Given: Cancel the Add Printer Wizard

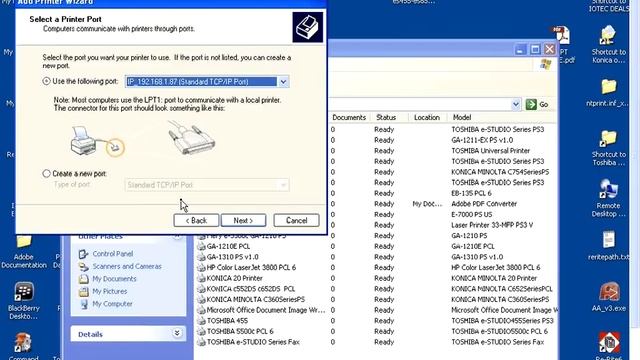Looking at the screenshot, I should (296, 220).
